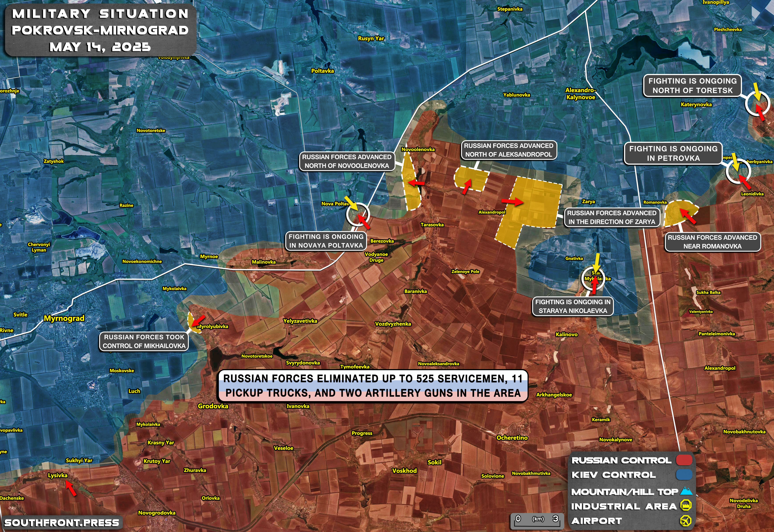Click the industrial area legend icon
The image size is (774, 532).
coord(686,505)
